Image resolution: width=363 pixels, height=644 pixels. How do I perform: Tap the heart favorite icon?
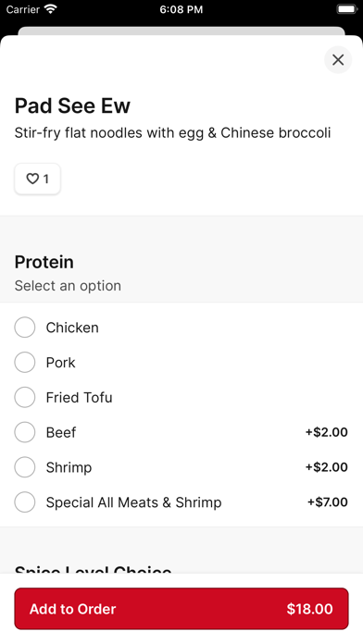pos(32,179)
